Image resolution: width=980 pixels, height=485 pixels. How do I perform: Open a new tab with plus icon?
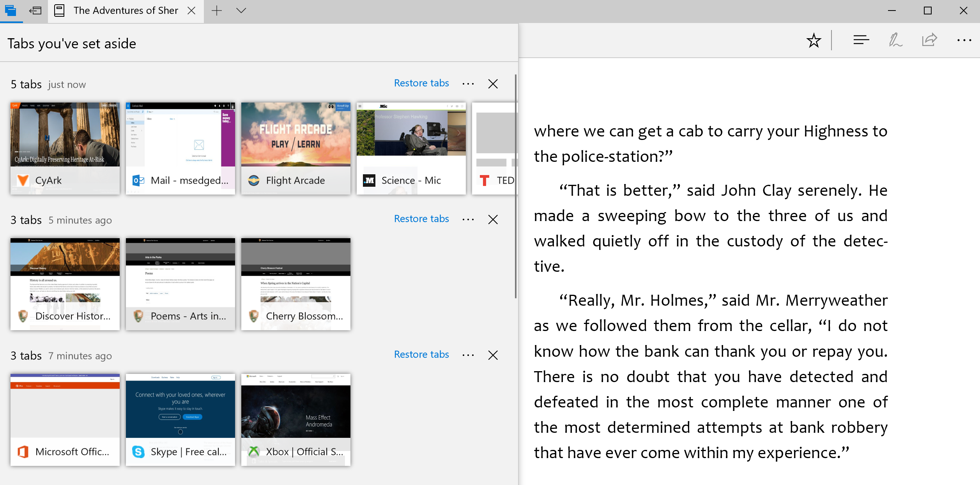click(217, 11)
